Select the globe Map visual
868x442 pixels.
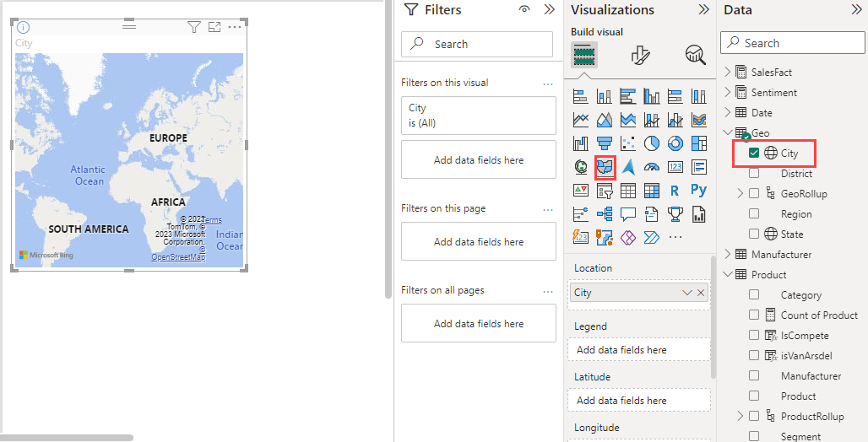(x=580, y=166)
